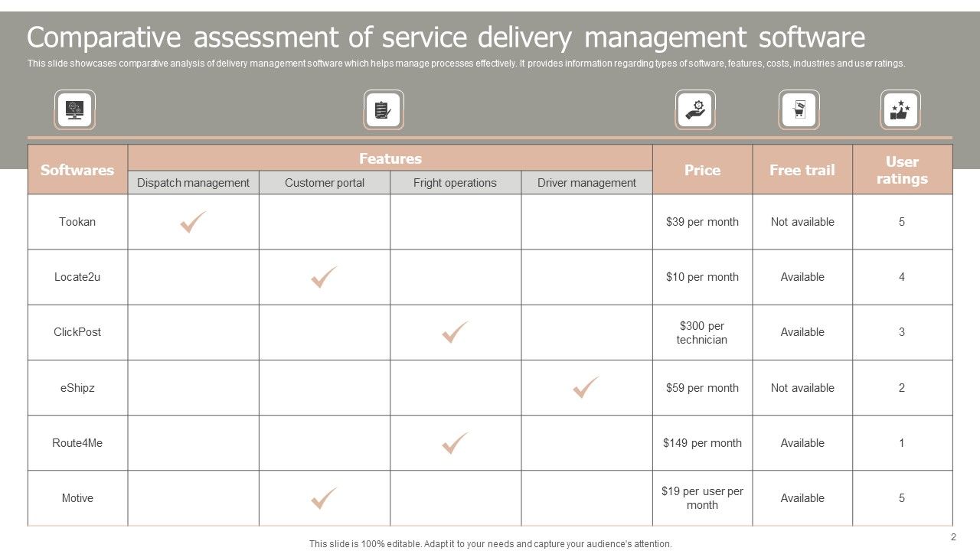Click Motive's user rating of 5

(902, 498)
